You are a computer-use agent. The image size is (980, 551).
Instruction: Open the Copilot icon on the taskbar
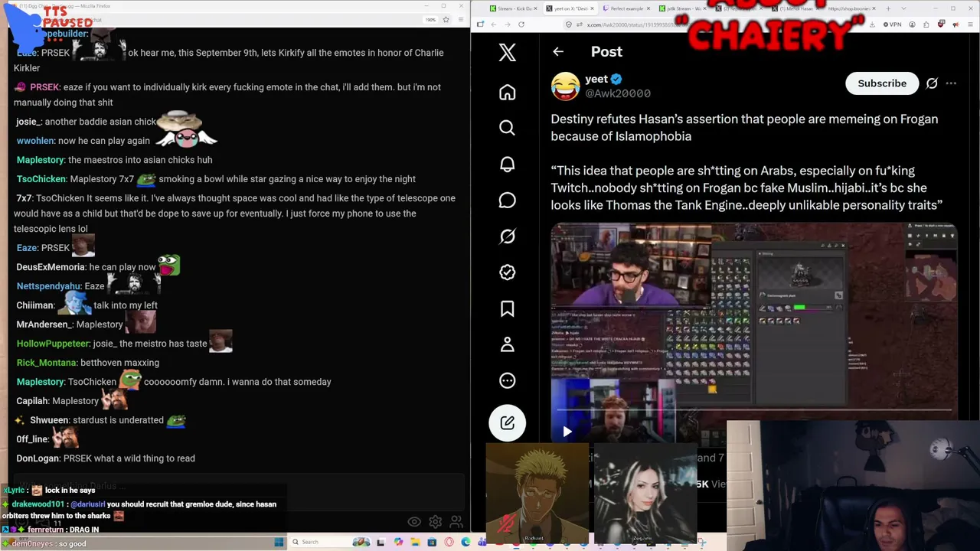(x=398, y=542)
